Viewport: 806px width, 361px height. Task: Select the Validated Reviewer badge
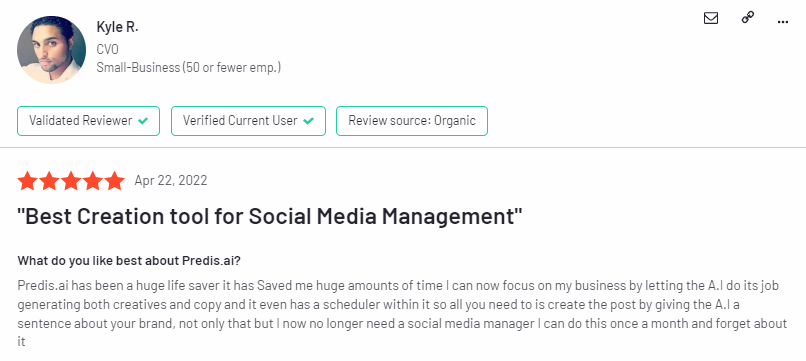tap(88, 121)
